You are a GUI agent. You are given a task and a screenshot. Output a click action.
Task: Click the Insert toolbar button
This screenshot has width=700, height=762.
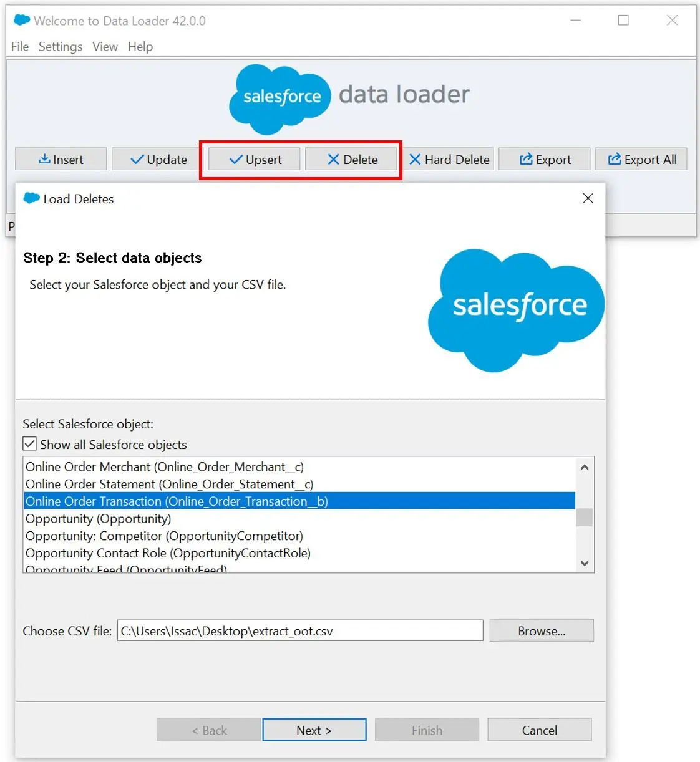coord(61,159)
